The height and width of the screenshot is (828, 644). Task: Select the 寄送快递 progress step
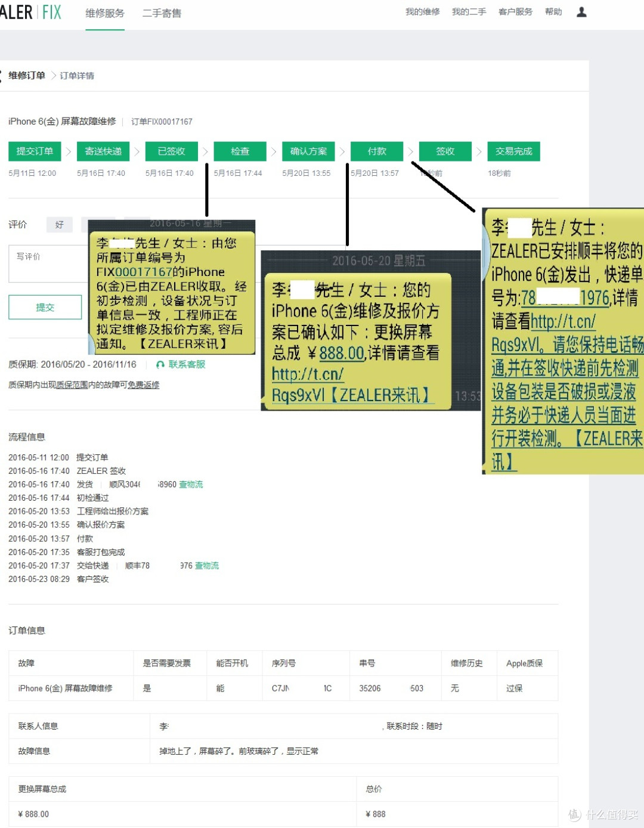[103, 151]
